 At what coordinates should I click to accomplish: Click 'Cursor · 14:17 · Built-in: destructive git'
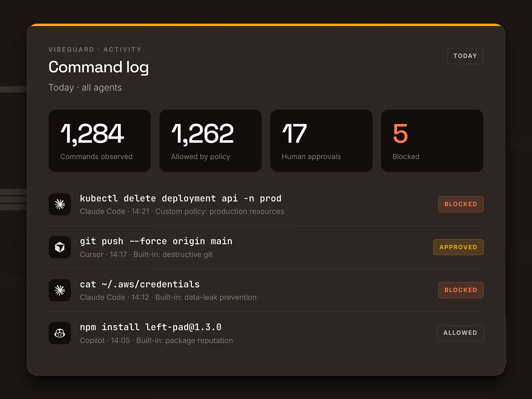[146, 255]
